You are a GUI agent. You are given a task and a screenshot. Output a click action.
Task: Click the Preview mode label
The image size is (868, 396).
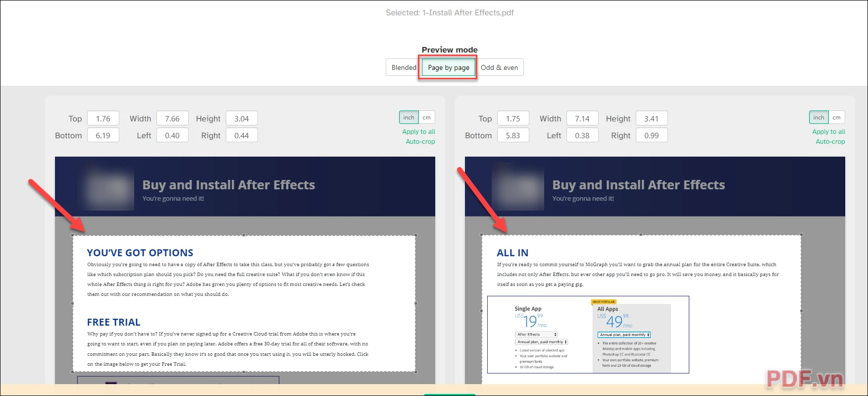(x=450, y=50)
